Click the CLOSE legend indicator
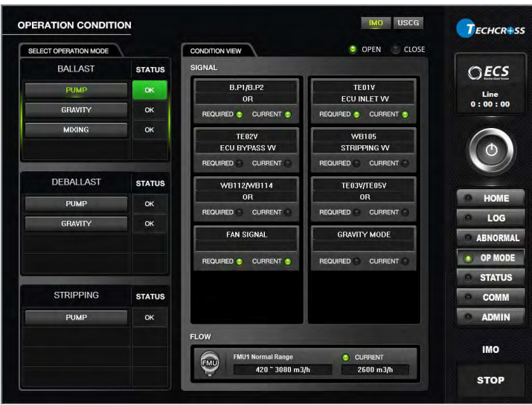The image size is (532, 405). [x=395, y=49]
